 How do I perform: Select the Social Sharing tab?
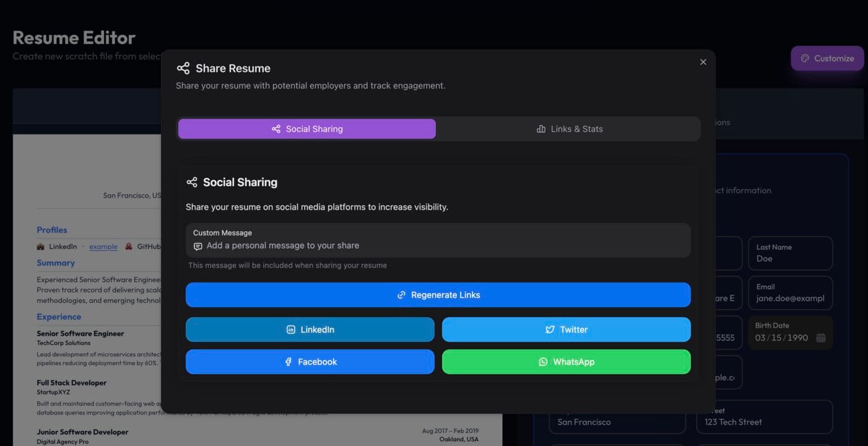307,129
